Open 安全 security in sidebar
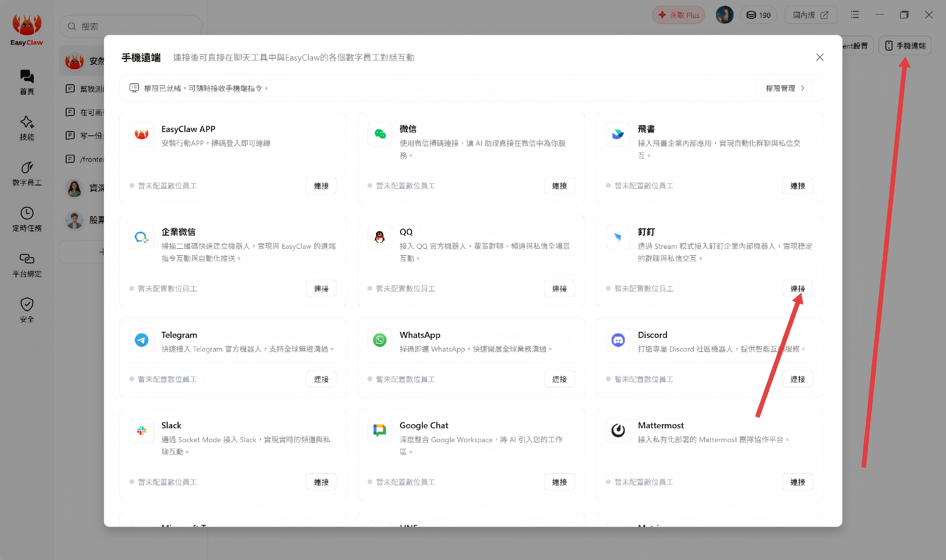Screen dimensions: 946x560 tap(27, 311)
